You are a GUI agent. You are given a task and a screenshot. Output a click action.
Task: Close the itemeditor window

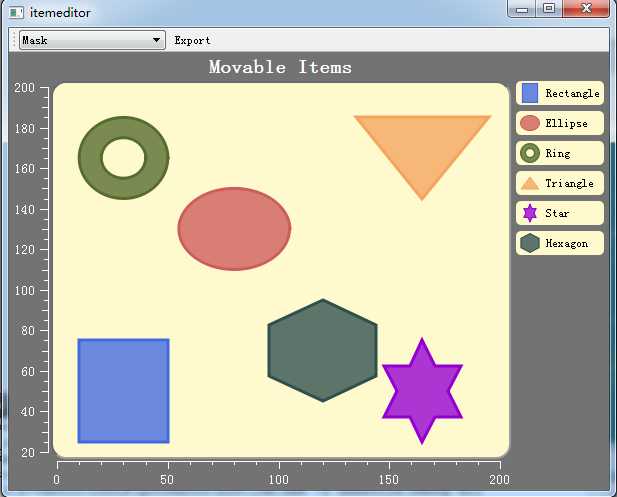click(x=586, y=9)
